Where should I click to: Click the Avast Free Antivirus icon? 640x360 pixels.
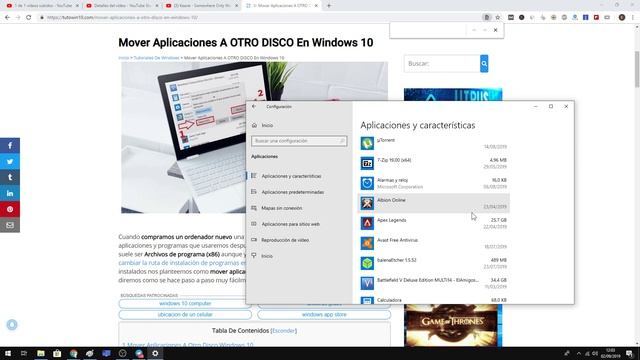click(x=367, y=243)
